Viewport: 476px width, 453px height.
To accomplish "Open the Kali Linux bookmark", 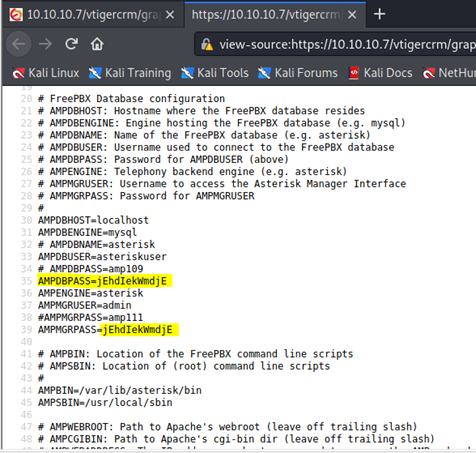I will click(46, 73).
